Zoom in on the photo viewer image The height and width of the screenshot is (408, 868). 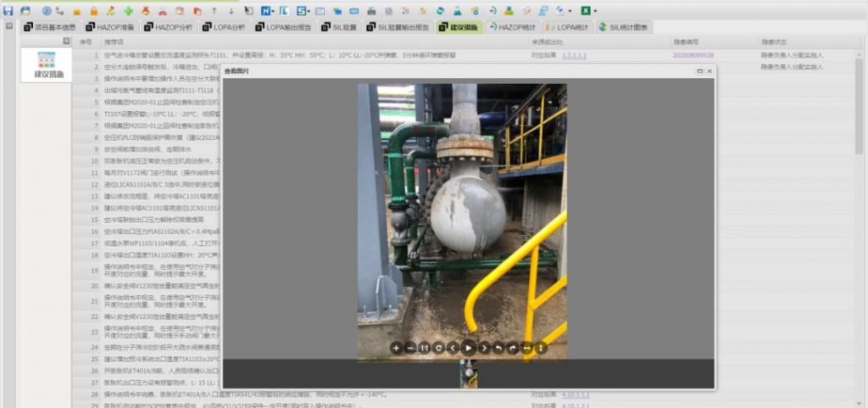[x=396, y=348]
